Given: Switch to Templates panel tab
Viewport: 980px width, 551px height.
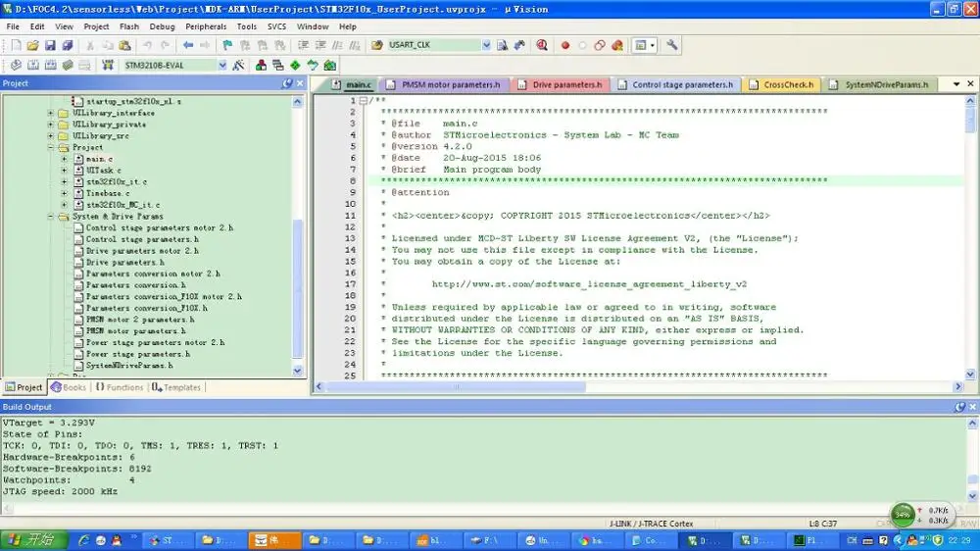Looking at the screenshot, I should (x=176, y=387).
